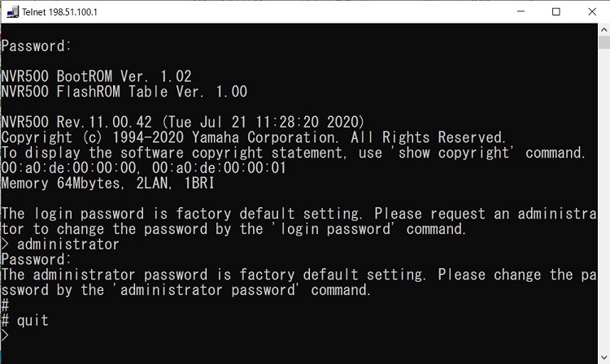This screenshot has width=610, height=364.
Task: Open the Telnet window system menu icon
Action: click(14, 11)
